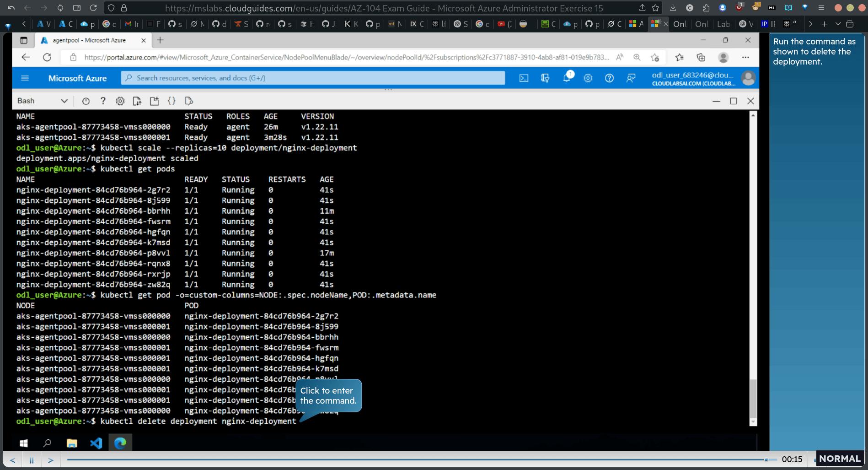Click Cloud Shell terminal scrollbar thumb
The image size is (868, 470).
click(x=753, y=399)
